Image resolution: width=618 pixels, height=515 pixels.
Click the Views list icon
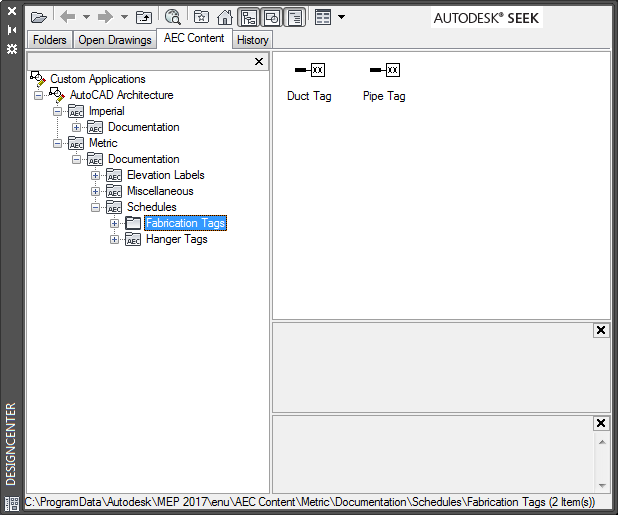point(323,17)
